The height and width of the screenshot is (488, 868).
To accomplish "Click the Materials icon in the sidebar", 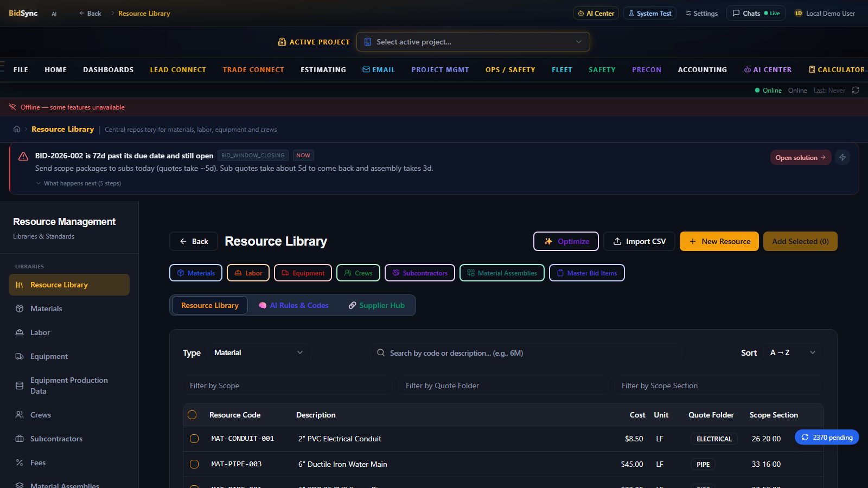I will 20,309.
